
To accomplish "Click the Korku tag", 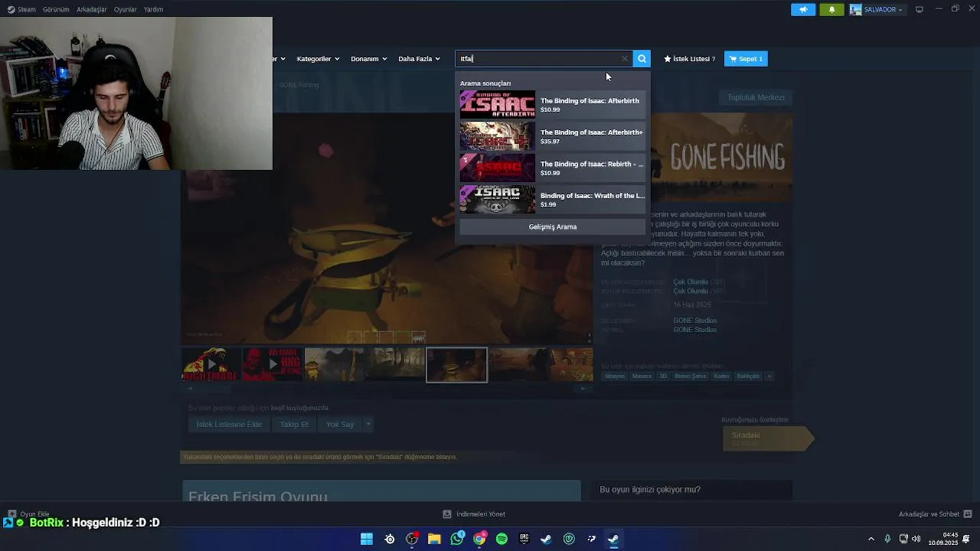I will 721,376.
